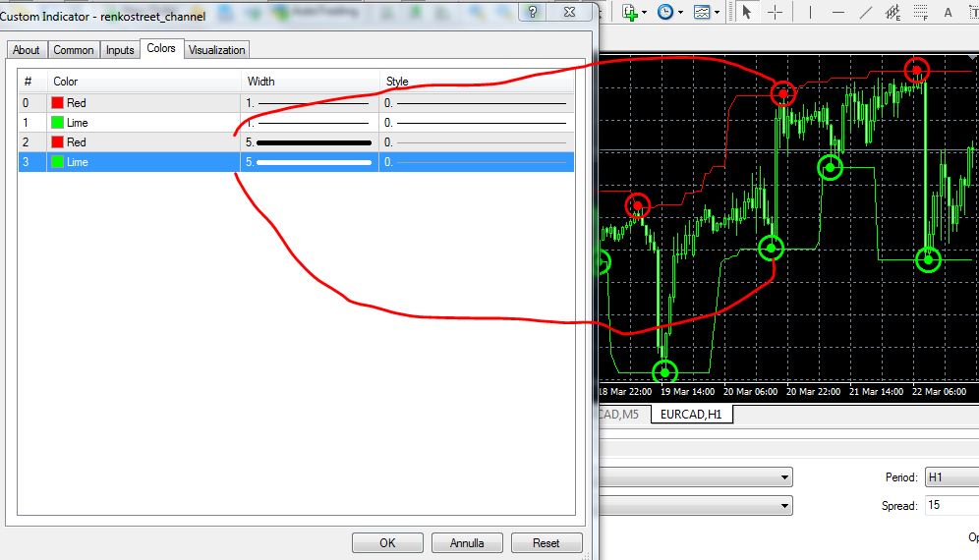Image resolution: width=979 pixels, height=560 pixels.
Task: Open the lower combo box in tester panel
Action: [696, 505]
